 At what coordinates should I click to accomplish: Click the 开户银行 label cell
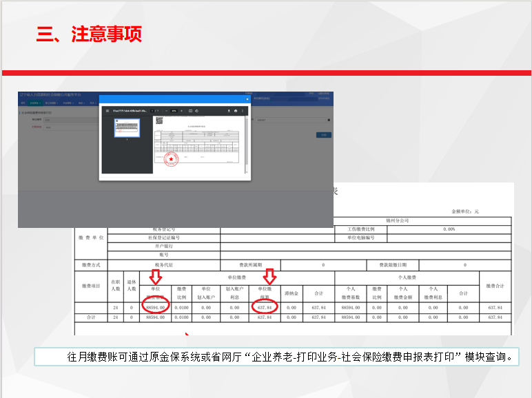click(164, 246)
